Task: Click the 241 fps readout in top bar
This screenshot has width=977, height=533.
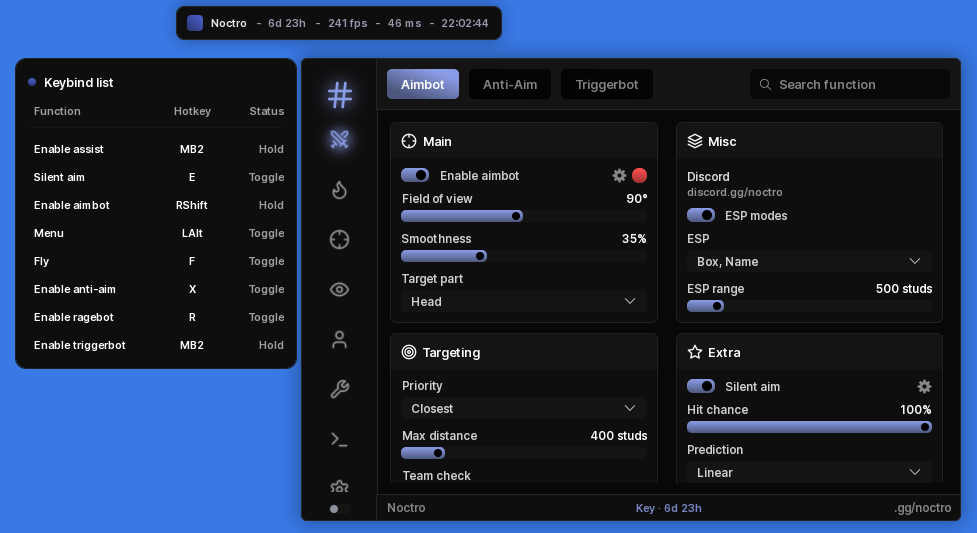Action: click(348, 23)
